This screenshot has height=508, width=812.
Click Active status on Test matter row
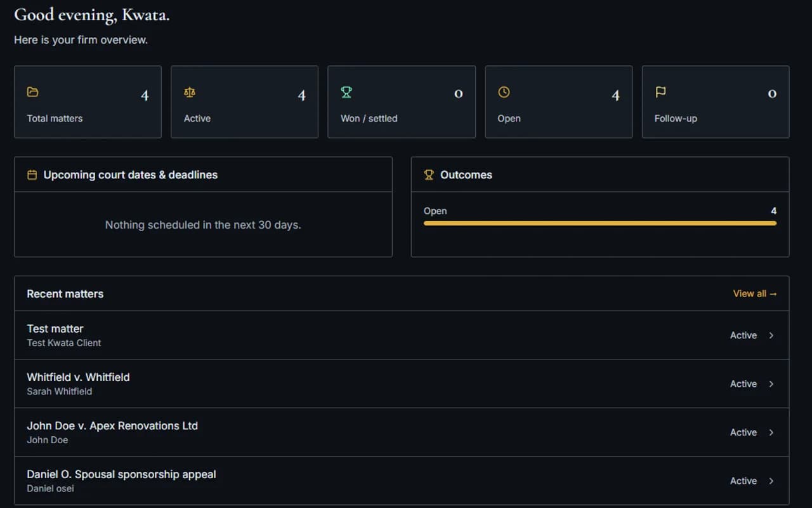[x=743, y=335]
